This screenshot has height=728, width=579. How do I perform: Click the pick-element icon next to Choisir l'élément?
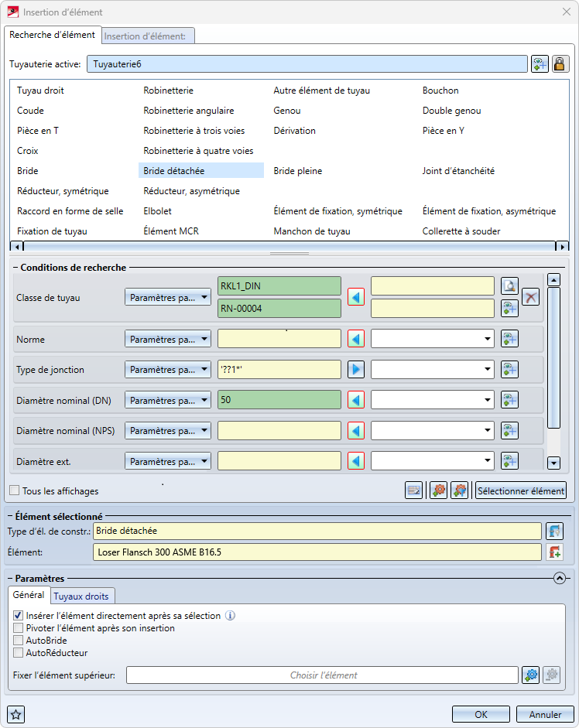(531, 675)
